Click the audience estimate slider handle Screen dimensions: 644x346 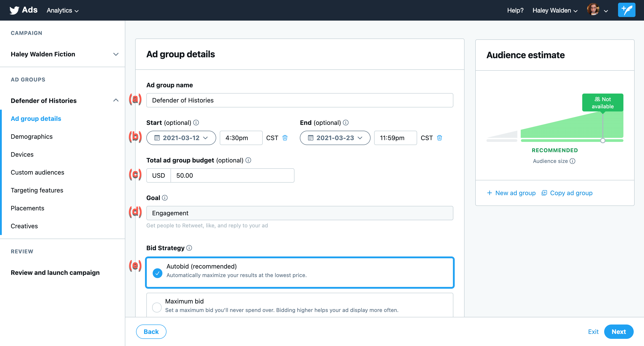pyautogui.click(x=603, y=141)
